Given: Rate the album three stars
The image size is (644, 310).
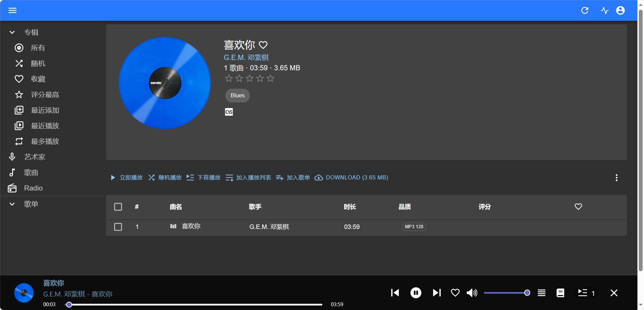Looking at the screenshot, I should (x=250, y=78).
